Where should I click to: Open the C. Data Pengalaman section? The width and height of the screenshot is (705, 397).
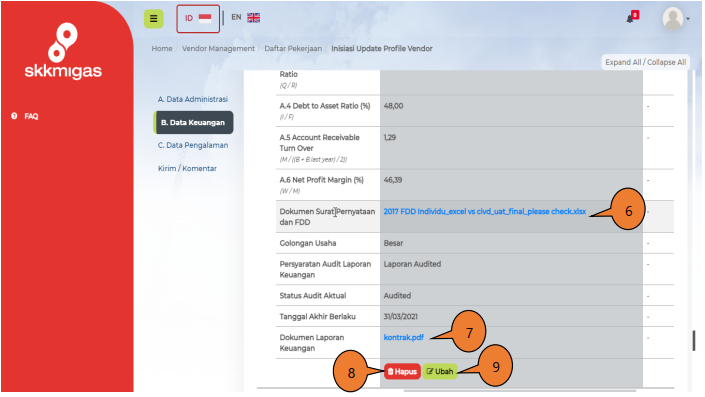coord(193,145)
